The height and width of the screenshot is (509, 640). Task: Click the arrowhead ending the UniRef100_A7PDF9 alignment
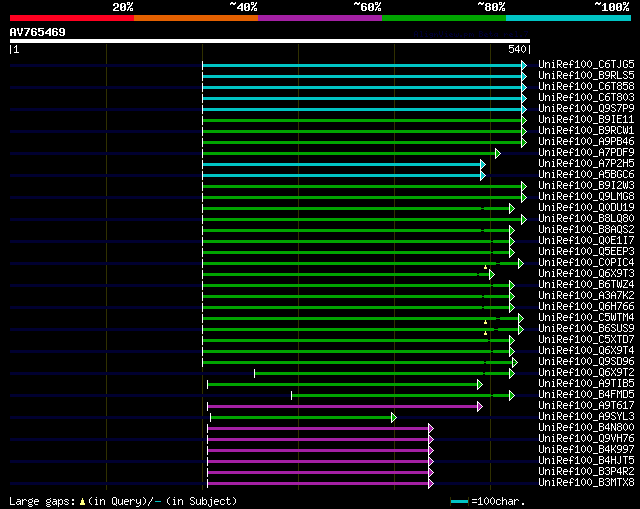(x=498, y=153)
